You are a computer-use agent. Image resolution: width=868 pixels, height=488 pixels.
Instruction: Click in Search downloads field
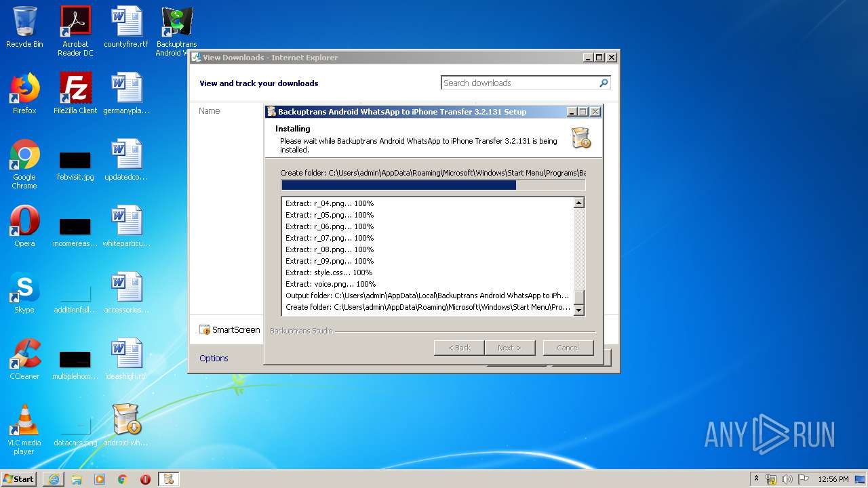coord(519,83)
